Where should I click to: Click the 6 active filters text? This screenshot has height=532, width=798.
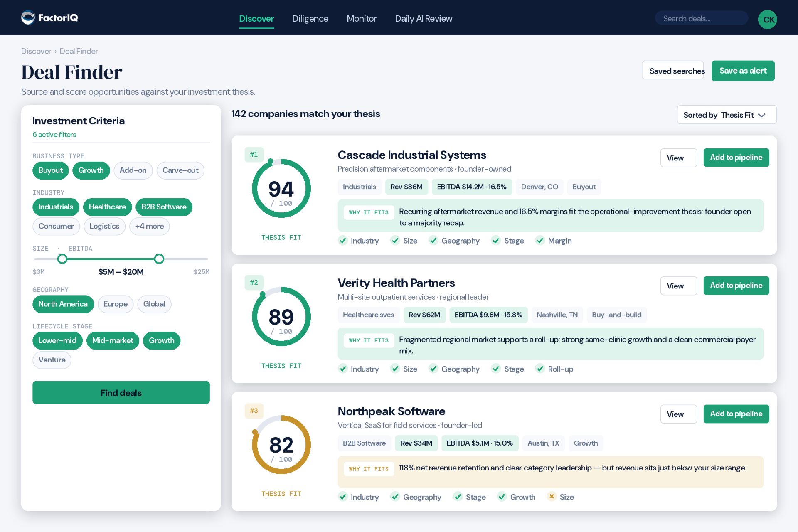click(x=54, y=135)
